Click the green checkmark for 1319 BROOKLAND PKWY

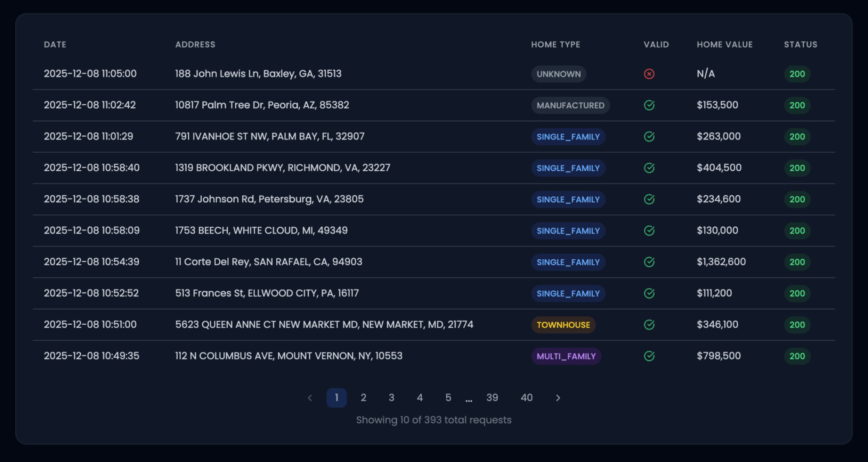pos(649,168)
